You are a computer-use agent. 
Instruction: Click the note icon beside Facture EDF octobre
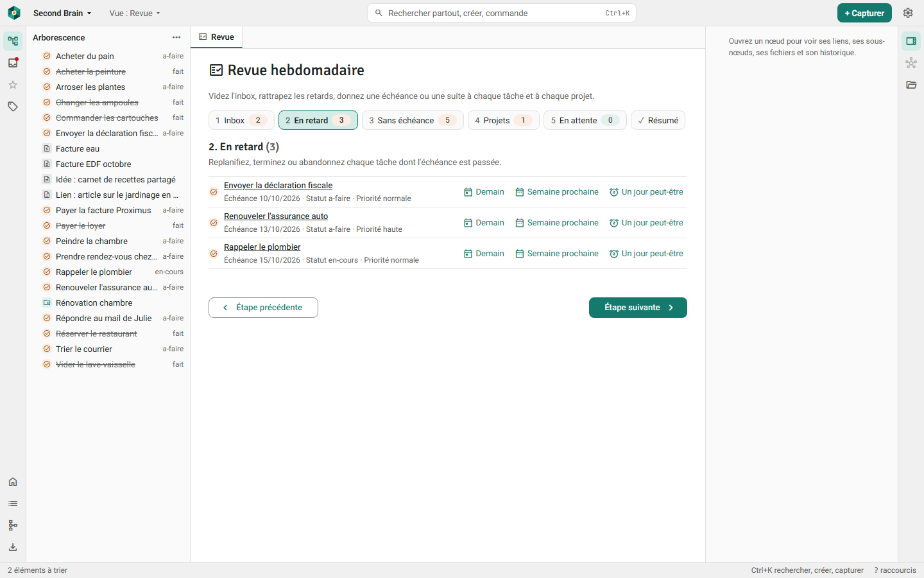coord(47,164)
